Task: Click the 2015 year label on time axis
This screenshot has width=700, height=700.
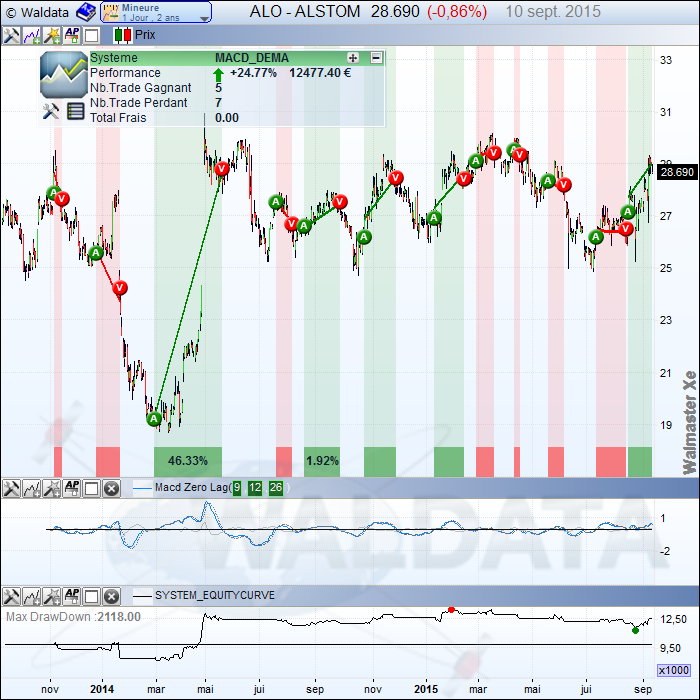Action: click(x=426, y=689)
